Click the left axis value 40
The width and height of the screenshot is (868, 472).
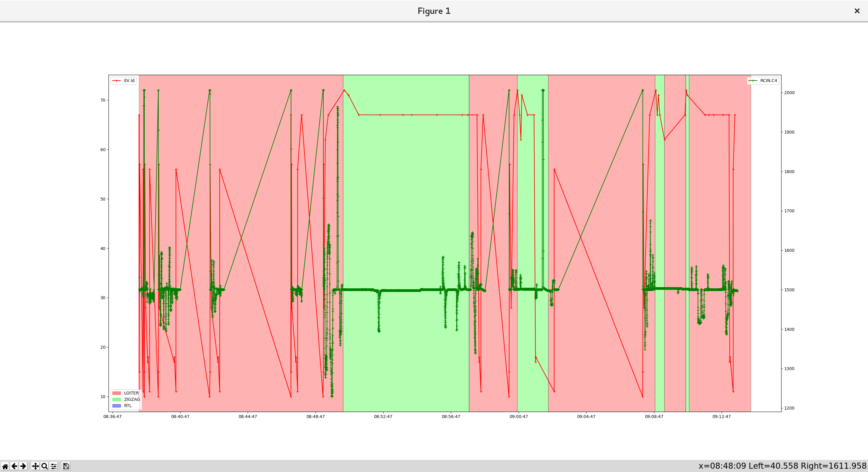point(103,249)
